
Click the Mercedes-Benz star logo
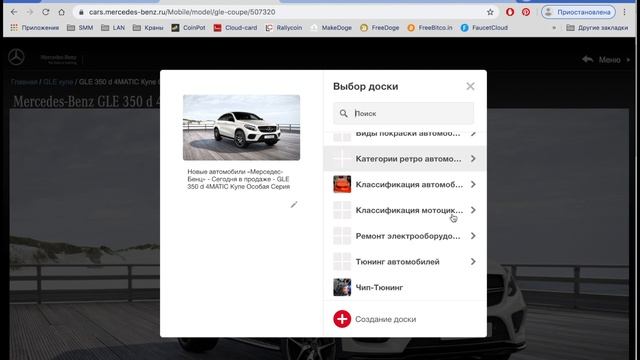pos(16,58)
